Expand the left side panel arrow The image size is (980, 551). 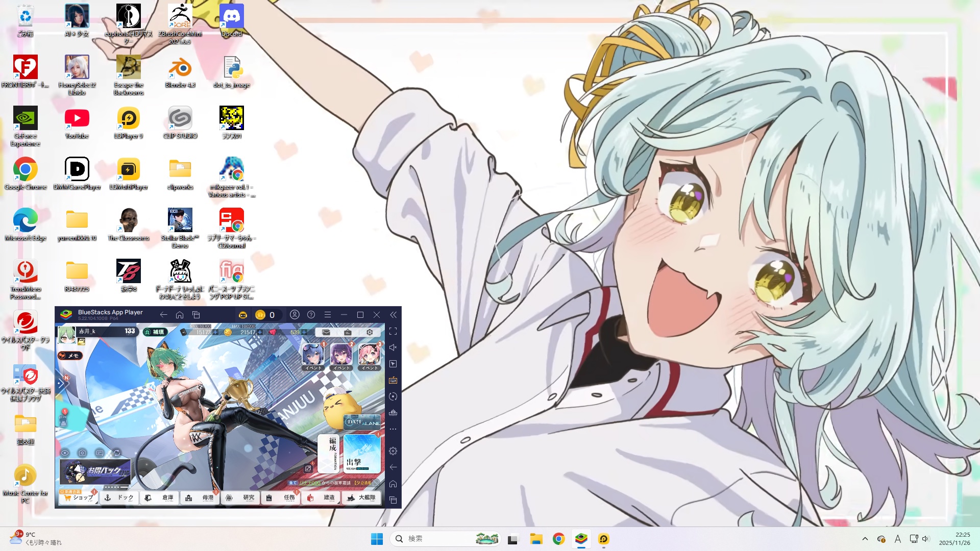(61, 383)
